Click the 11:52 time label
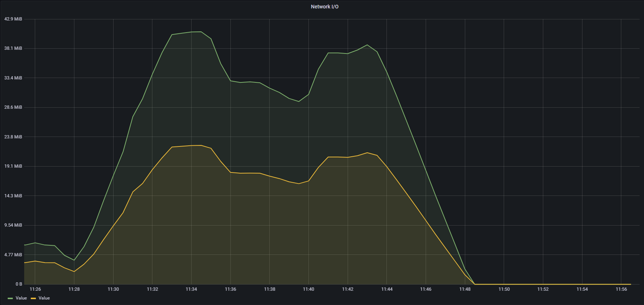The image size is (644, 305). tap(543, 289)
